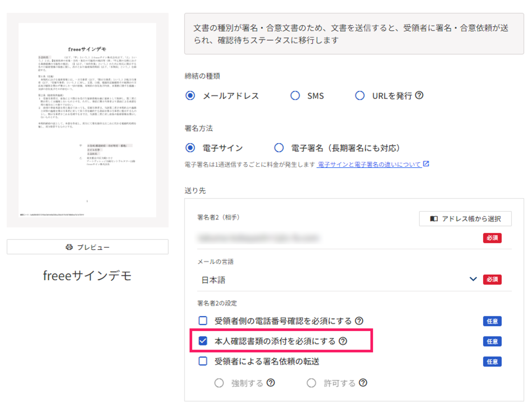Click help icon beside 受領者側の電話番号確認を必須にする

click(x=359, y=321)
